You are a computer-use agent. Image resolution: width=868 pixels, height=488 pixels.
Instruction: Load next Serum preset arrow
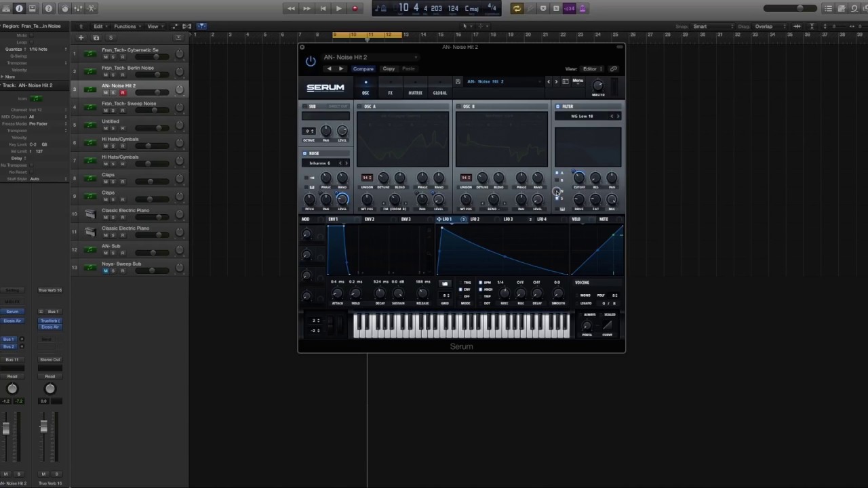pos(556,81)
